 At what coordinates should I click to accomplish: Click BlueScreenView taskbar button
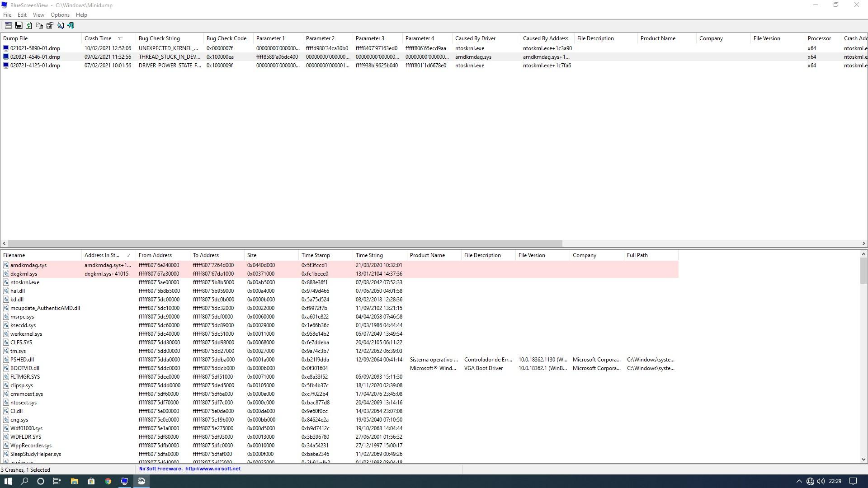pos(124,481)
